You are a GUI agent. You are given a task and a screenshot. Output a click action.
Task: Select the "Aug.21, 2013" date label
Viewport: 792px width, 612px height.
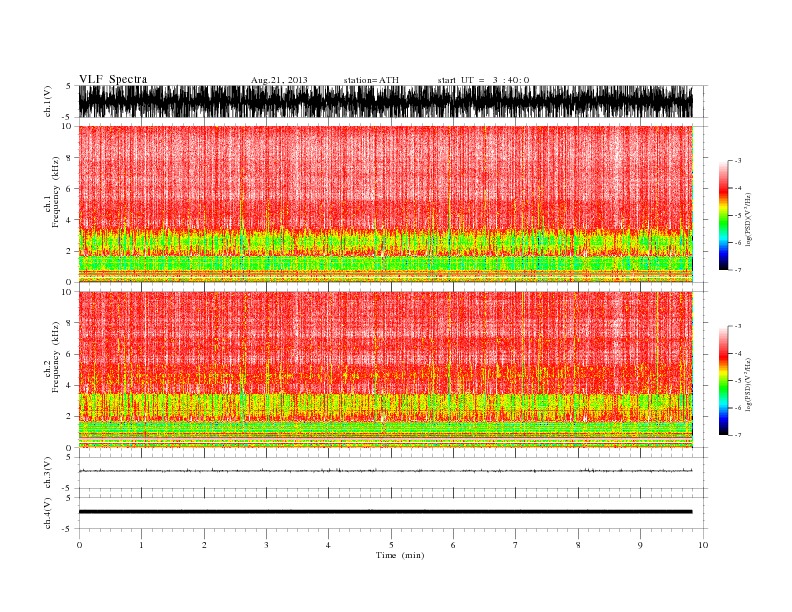[x=279, y=80]
